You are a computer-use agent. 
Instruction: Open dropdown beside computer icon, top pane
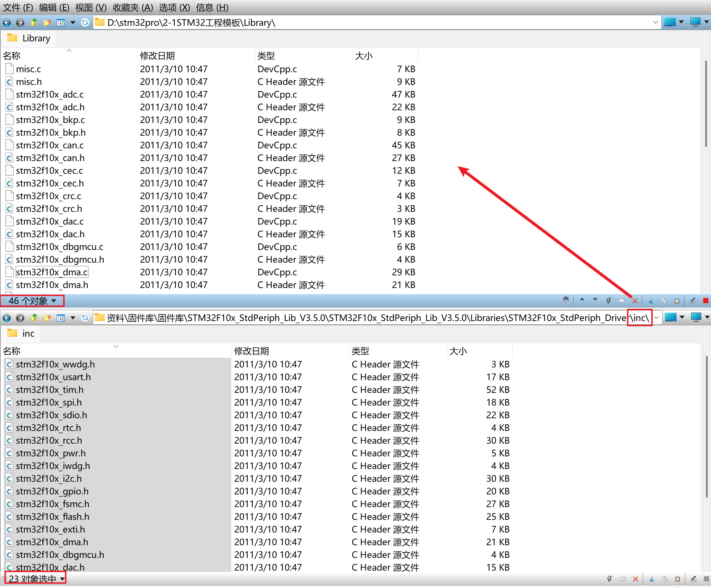[x=706, y=22]
